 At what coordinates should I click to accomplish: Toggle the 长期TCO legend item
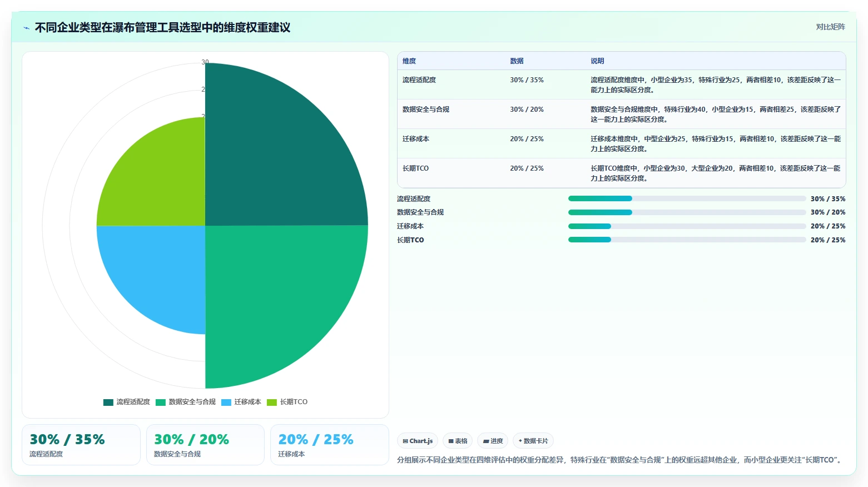[287, 402]
